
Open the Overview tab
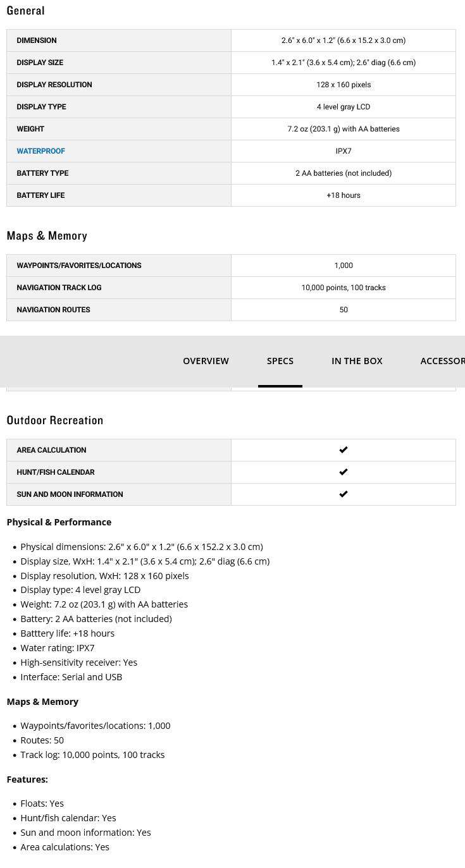pos(206,361)
